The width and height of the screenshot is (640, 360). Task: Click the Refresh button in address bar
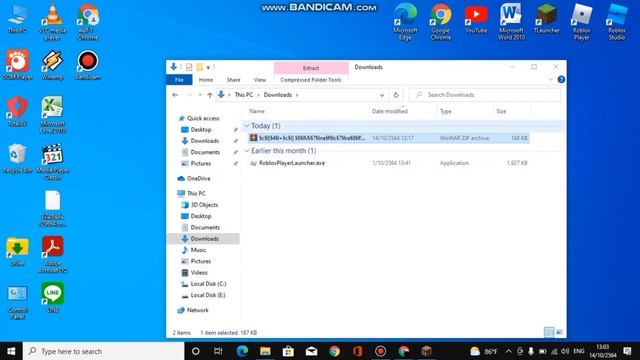tap(396, 95)
